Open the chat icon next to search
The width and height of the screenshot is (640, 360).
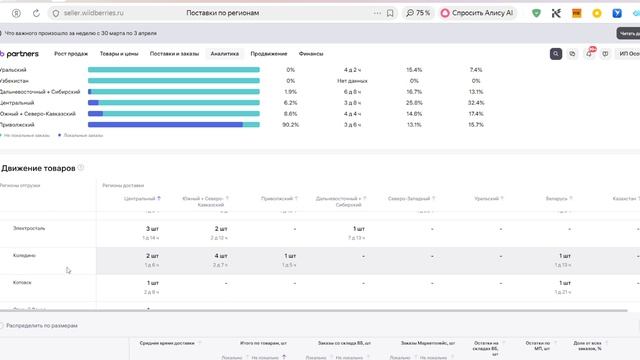click(x=572, y=53)
